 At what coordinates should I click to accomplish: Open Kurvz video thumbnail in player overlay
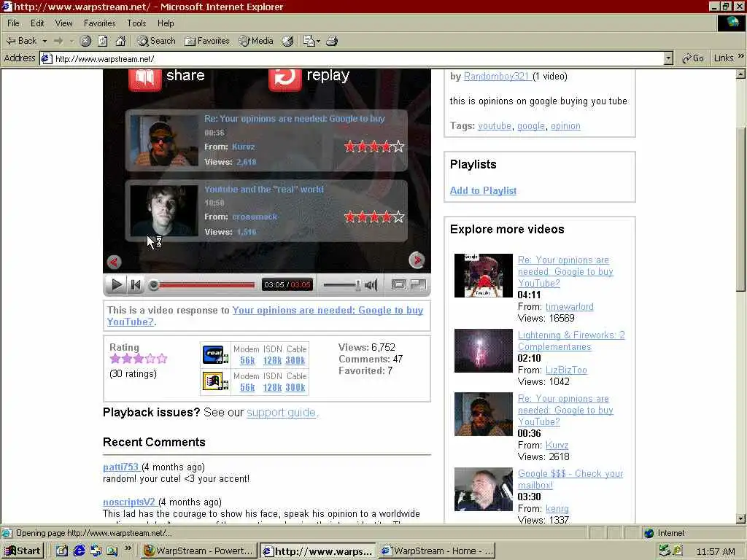[164, 141]
